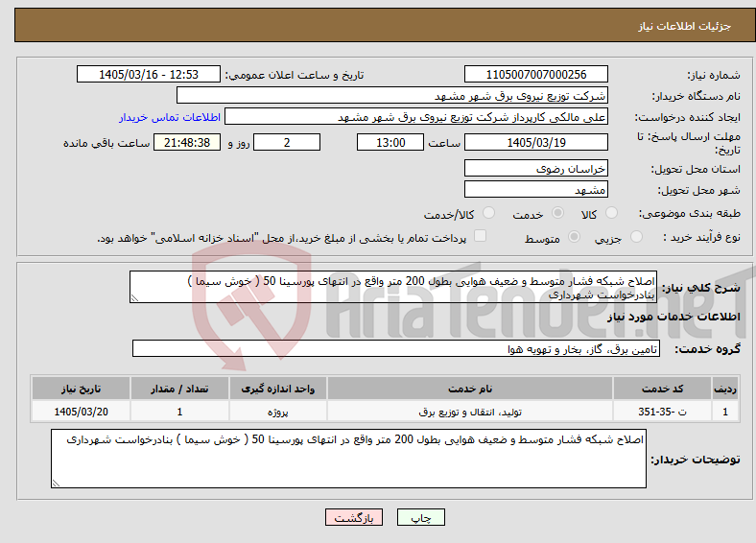Click the شرح کلی نیاز label
Image resolution: width=756 pixels, height=543 pixels.
tap(700, 288)
